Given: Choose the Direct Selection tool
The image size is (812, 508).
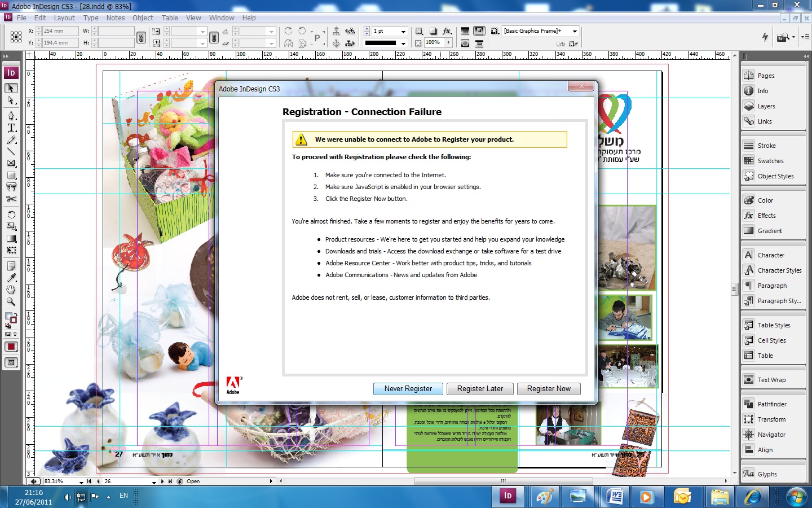Looking at the screenshot, I should point(11,100).
